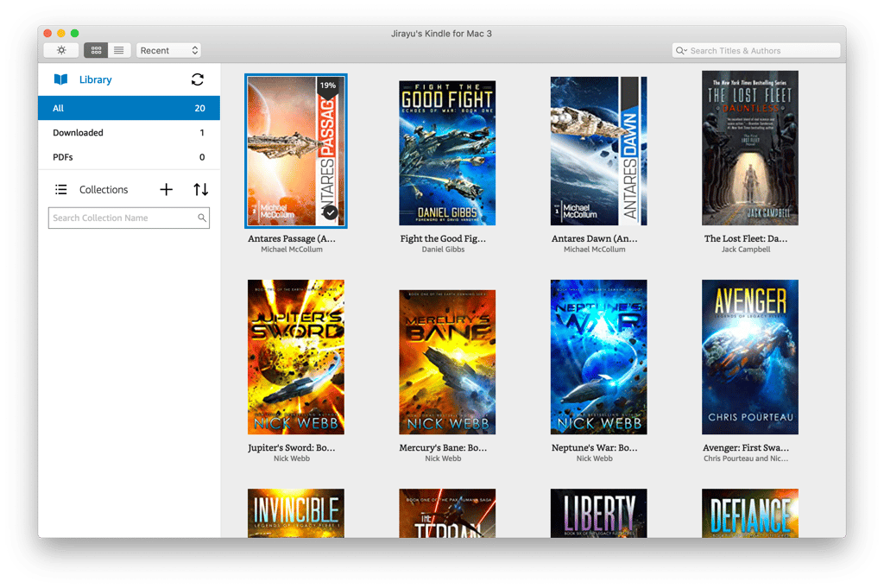The height and width of the screenshot is (588, 884).
Task: Click the sync library refresh icon
Action: tap(198, 79)
